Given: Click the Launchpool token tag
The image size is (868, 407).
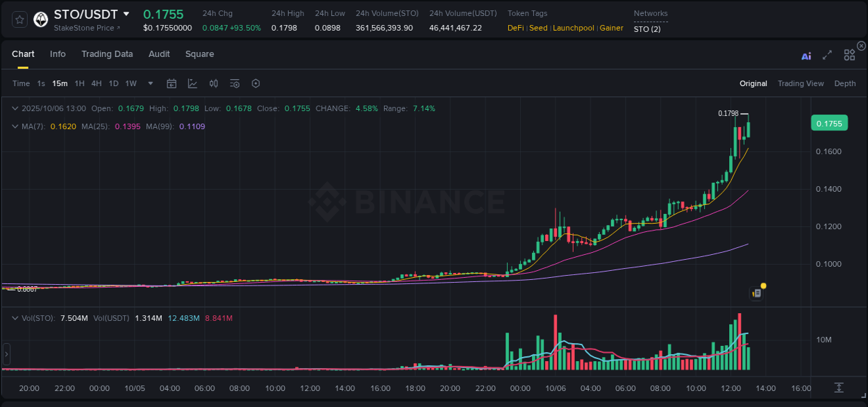Looking at the screenshot, I should 573,28.
